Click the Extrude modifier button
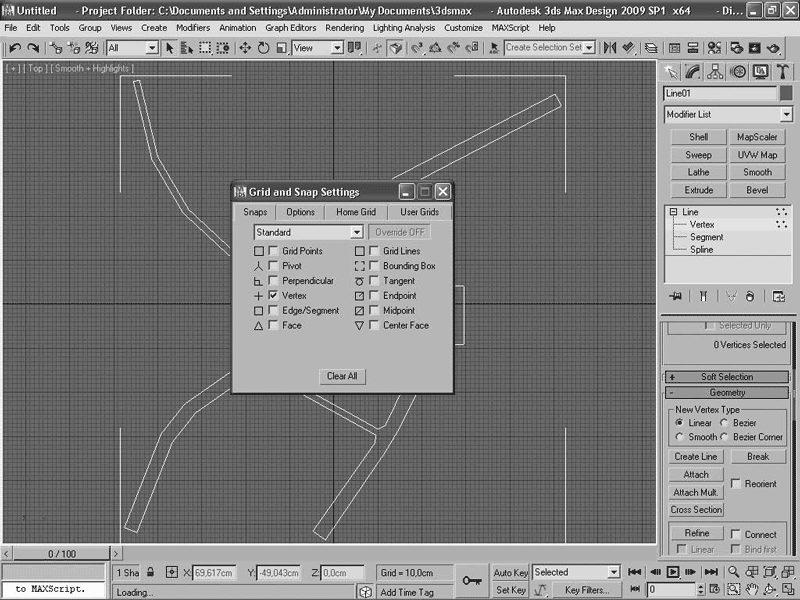This screenshot has width=800, height=600. click(x=698, y=190)
